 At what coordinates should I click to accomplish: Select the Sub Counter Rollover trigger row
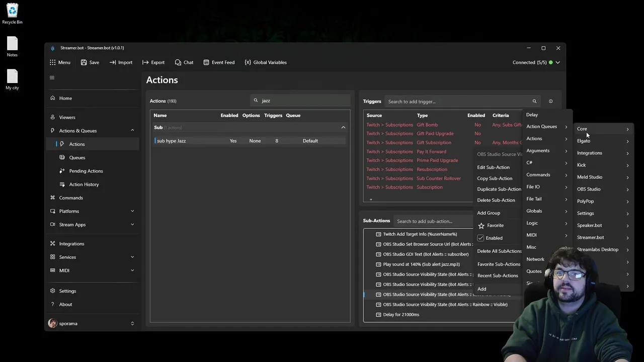coord(443,178)
